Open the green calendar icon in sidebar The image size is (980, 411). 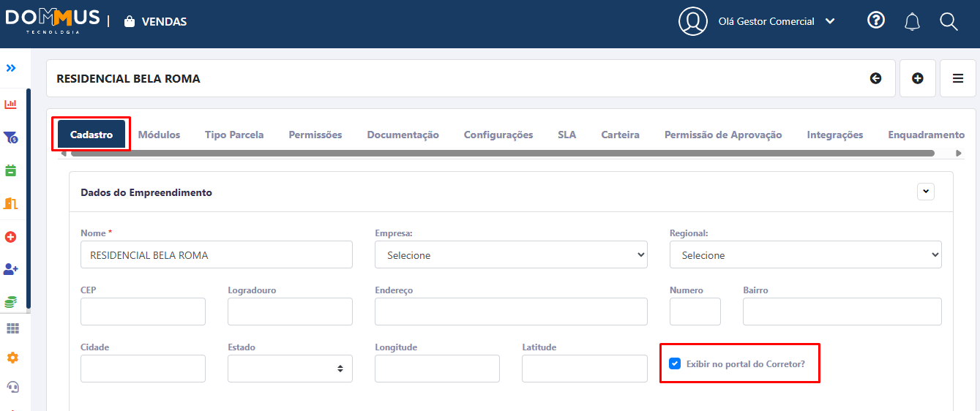(x=11, y=170)
